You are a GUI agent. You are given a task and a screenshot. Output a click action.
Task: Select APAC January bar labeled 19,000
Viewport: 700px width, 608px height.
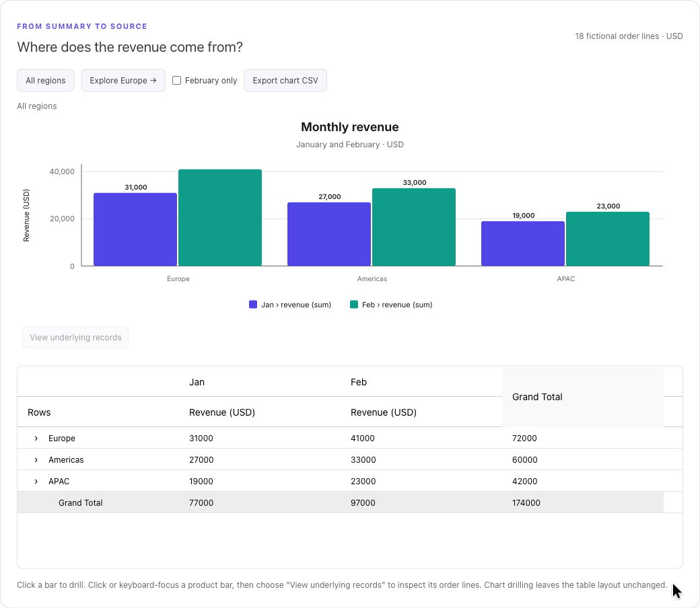click(523, 243)
